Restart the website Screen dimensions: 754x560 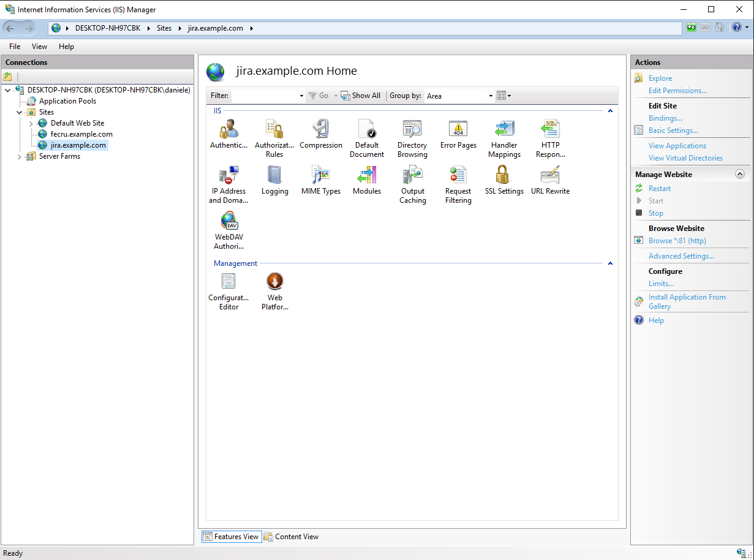pos(660,189)
